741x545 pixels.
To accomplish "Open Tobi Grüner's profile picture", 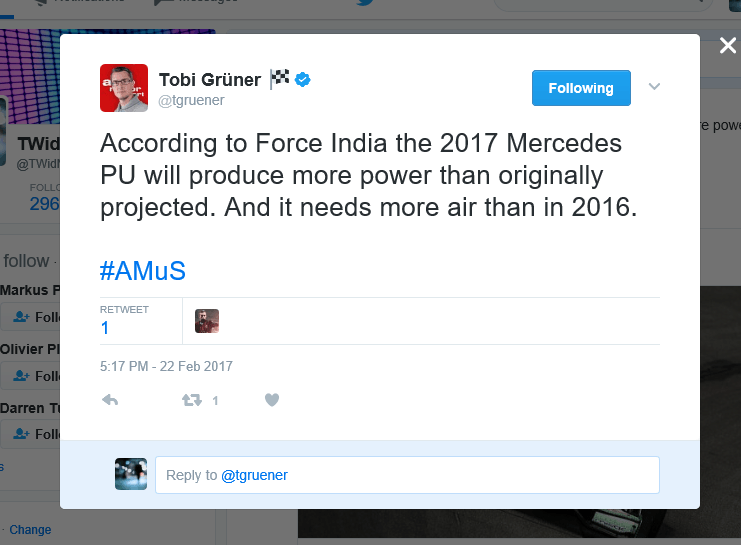I will pos(124,88).
